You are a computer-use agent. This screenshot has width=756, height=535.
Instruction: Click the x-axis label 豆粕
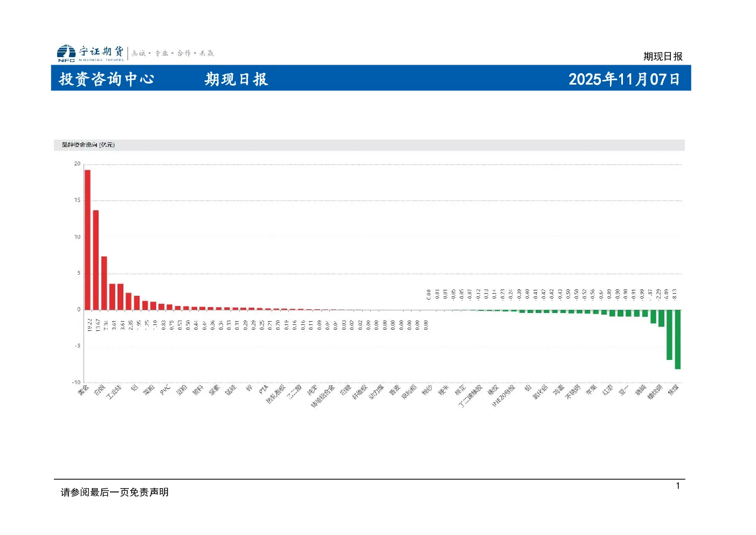coord(182,391)
